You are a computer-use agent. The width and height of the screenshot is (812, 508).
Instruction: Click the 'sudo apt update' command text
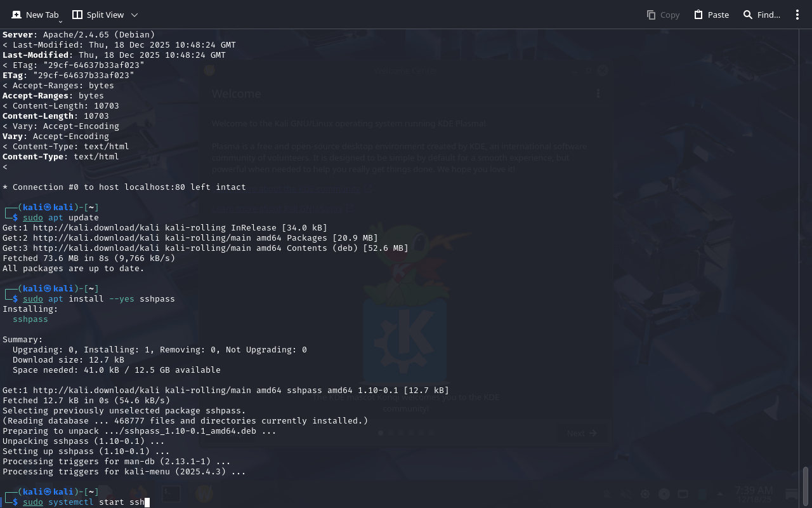click(61, 218)
